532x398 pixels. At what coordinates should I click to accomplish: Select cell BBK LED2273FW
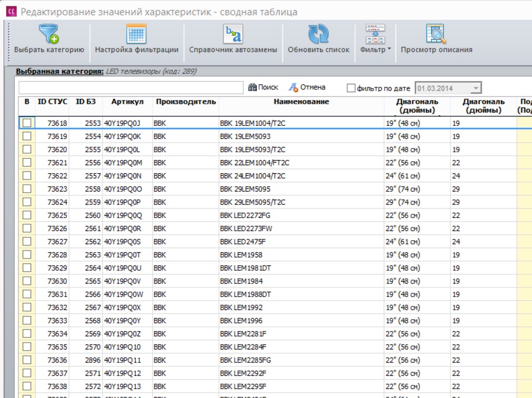click(302, 228)
